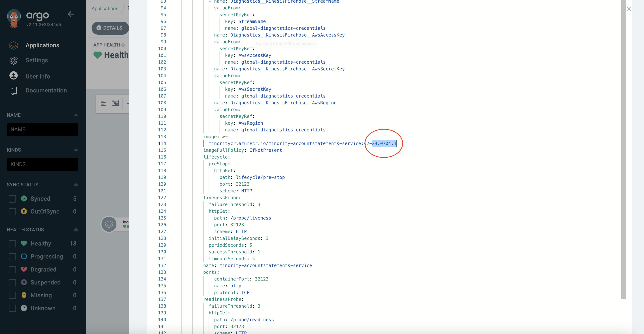Click the Applications breadcrumb link
The image size is (644, 334).
(105, 8)
